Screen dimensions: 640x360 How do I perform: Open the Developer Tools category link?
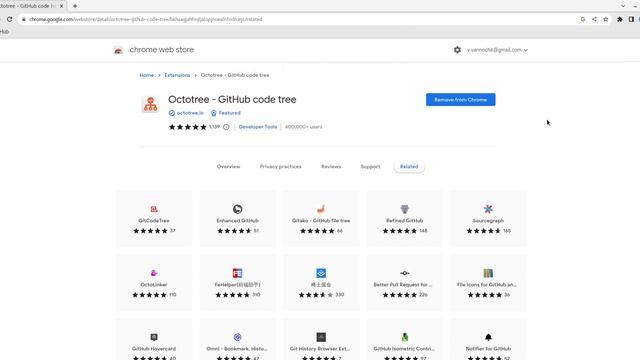coord(258,127)
